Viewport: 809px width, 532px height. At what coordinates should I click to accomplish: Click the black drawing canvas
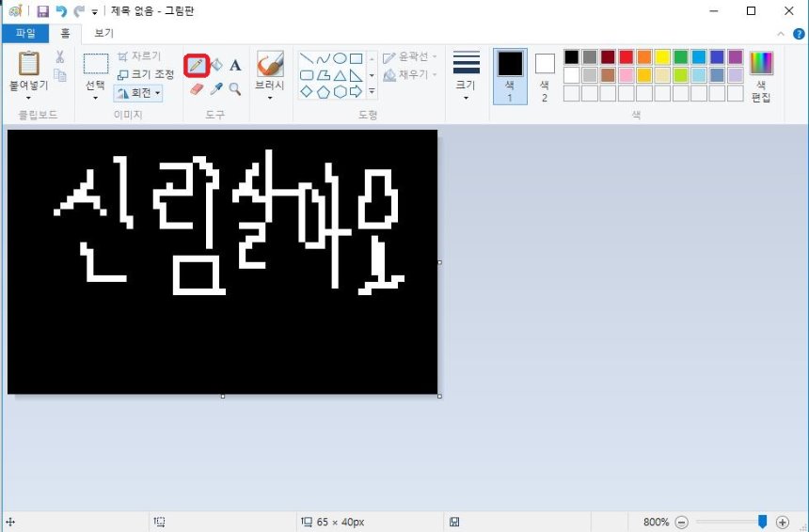coord(222,262)
